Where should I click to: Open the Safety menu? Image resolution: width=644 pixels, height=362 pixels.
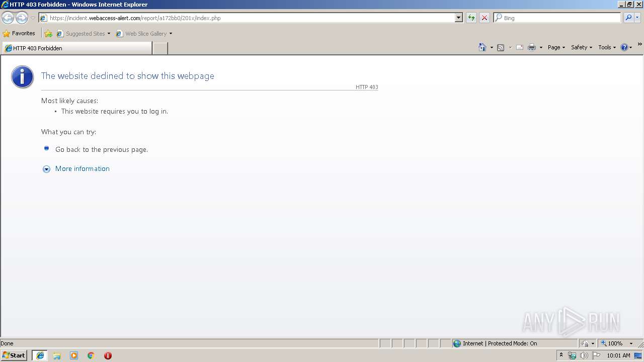582,47
